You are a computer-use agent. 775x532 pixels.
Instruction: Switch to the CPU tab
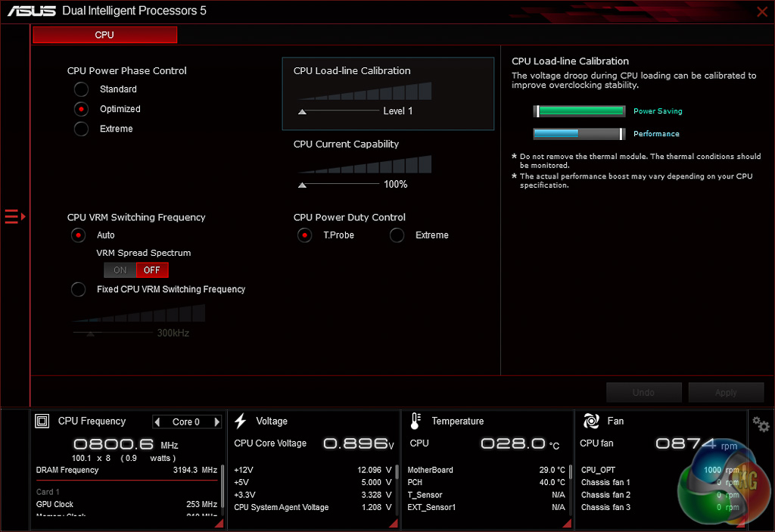coord(104,35)
